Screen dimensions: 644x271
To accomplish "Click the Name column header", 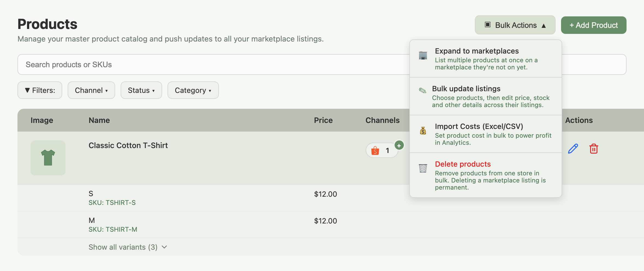I will [x=99, y=120].
